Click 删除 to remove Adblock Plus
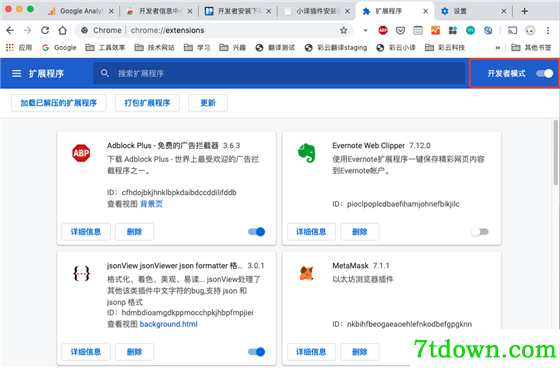This screenshot has height=368, width=560. (x=135, y=232)
